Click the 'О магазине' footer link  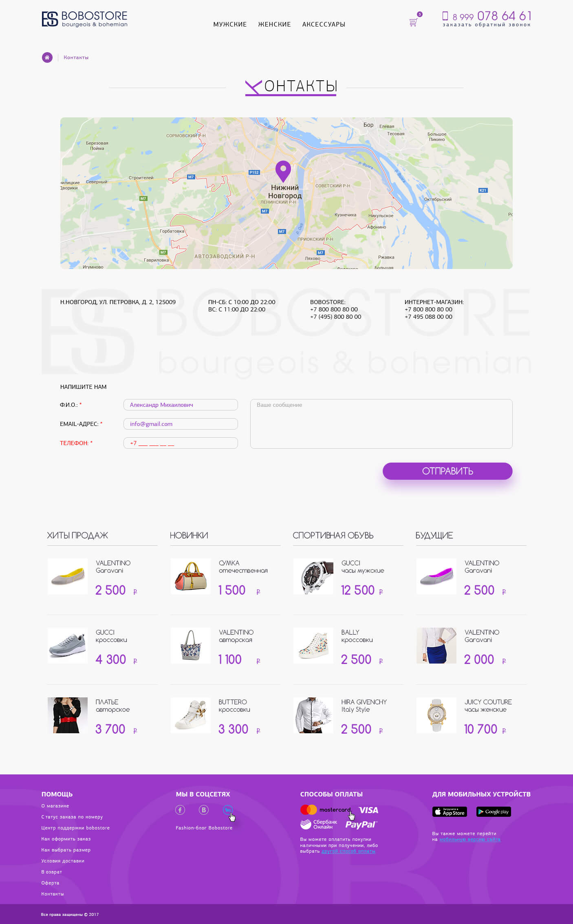coord(55,806)
